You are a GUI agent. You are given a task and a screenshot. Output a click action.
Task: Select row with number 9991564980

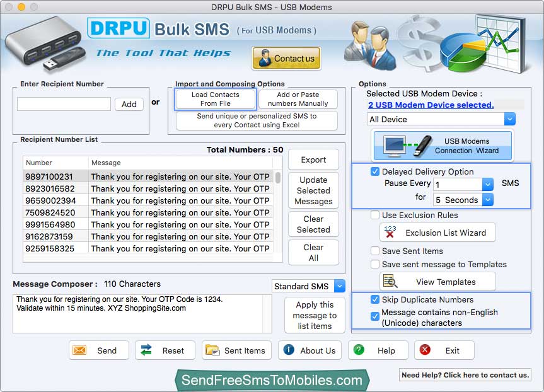coord(148,224)
